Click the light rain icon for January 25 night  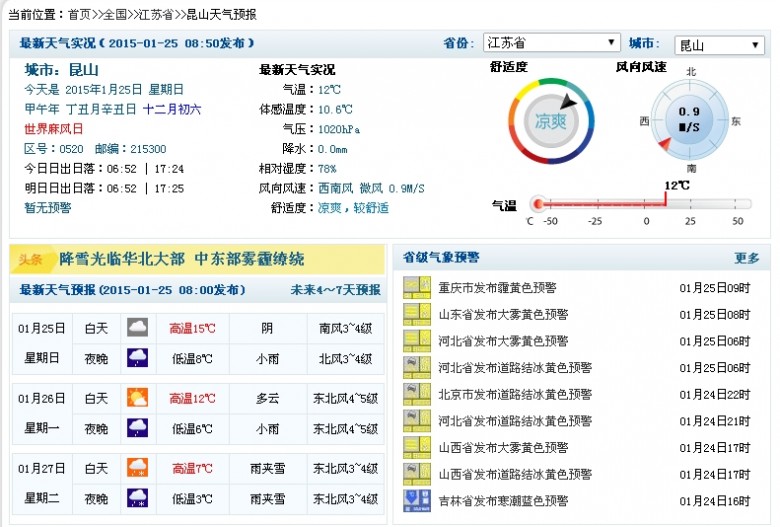click(137, 358)
